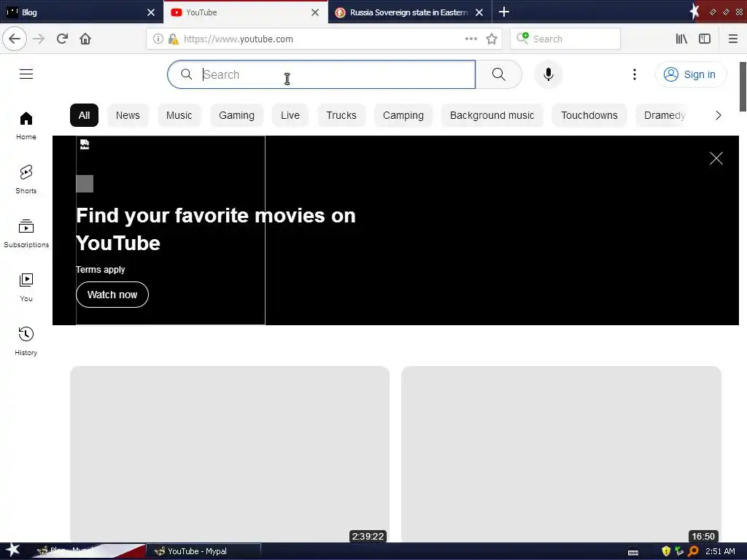This screenshot has height=560, width=747.
Task: Open the browser Library icon
Action: pos(682,39)
